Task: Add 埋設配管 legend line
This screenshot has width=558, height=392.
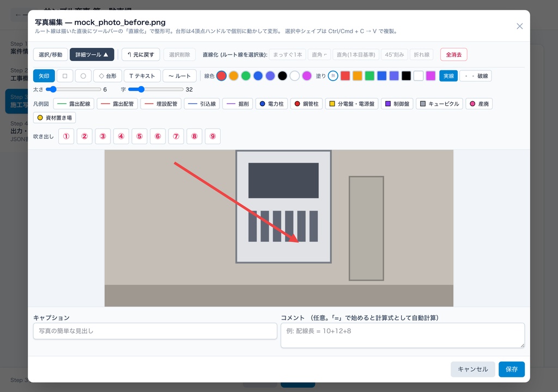Action: click(x=161, y=104)
